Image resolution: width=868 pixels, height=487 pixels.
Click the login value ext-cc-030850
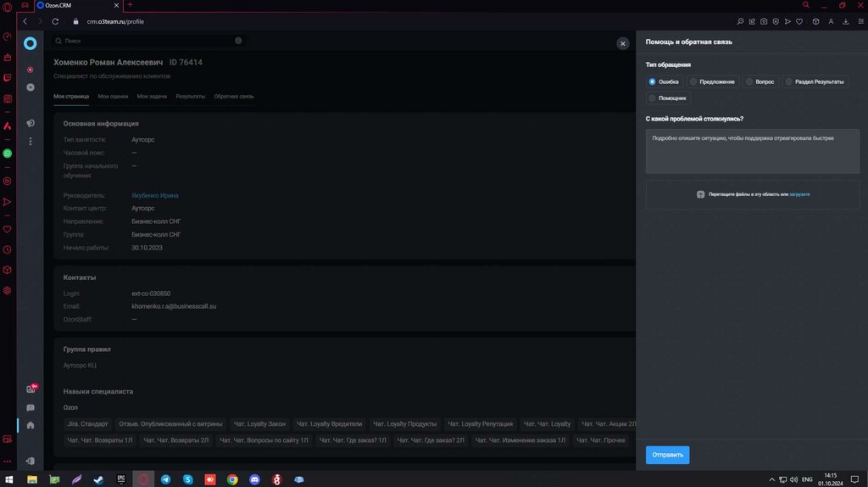[151, 294]
